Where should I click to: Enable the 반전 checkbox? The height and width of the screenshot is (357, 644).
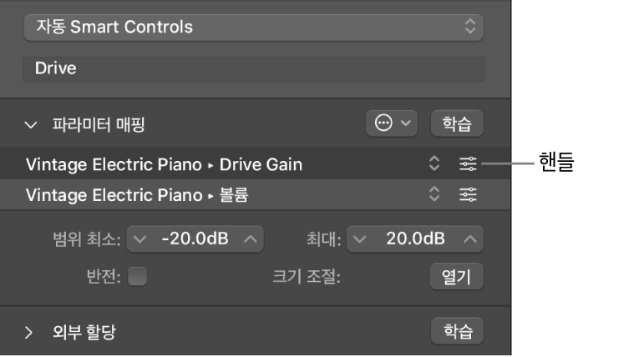pyautogui.click(x=137, y=277)
